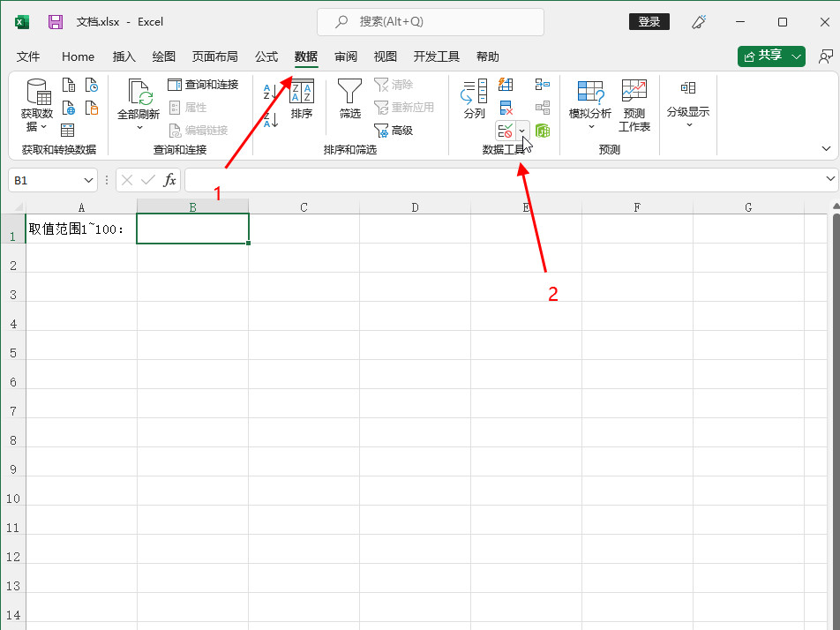This screenshot has height=630, width=840.
Task: Select column D header
Action: coord(416,206)
